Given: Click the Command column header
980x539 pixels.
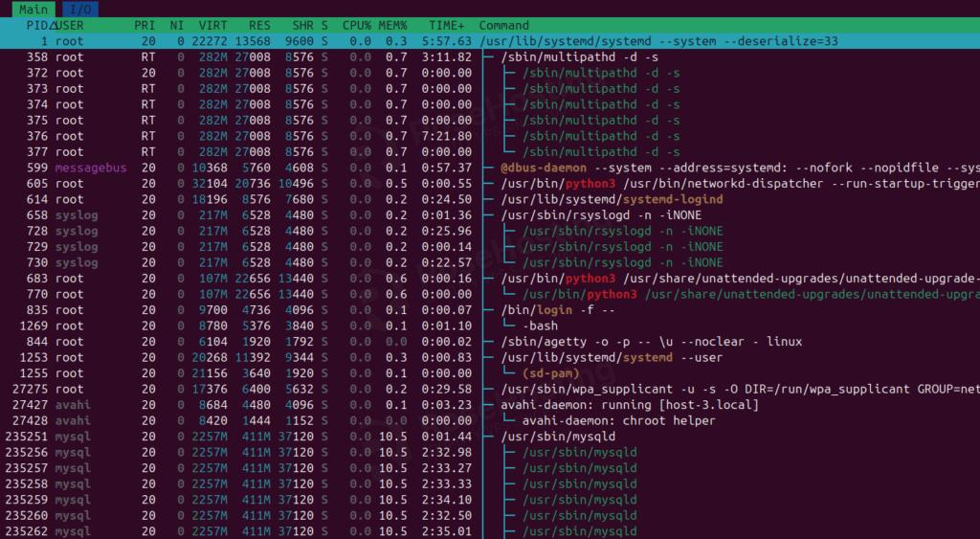Looking at the screenshot, I should pyautogui.click(x=503, y=26).
